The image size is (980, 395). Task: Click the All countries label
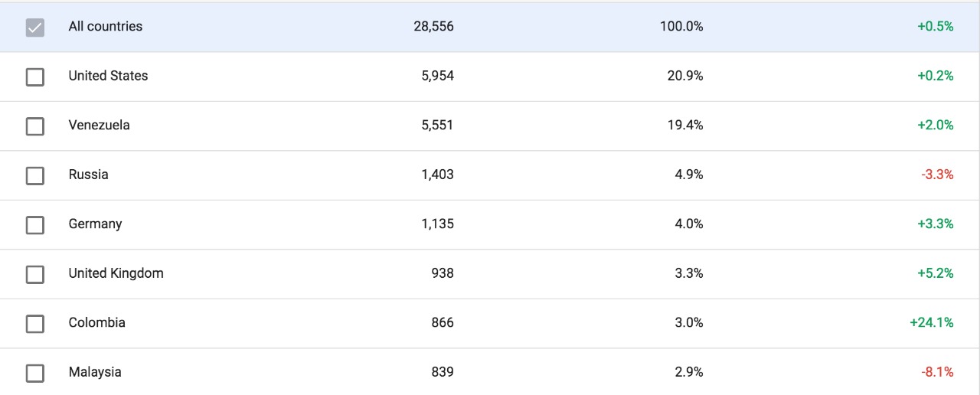(106, 26)
